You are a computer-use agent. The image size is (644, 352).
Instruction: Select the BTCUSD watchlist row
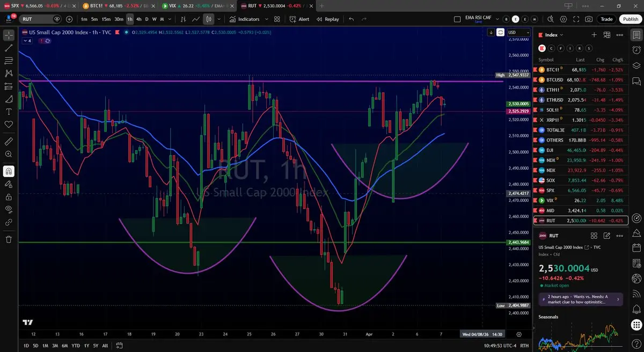coord(581,79)
